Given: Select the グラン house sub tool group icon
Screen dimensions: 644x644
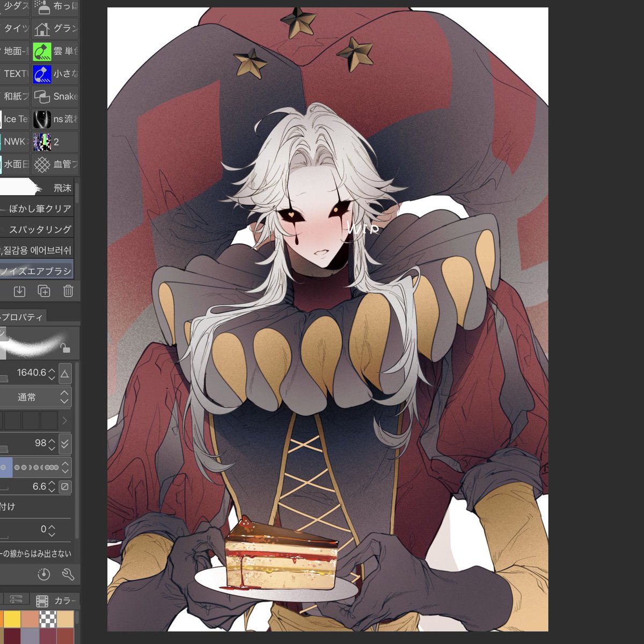Looking at the screenshot, I should pyautogui.click(x=42, y=28).
